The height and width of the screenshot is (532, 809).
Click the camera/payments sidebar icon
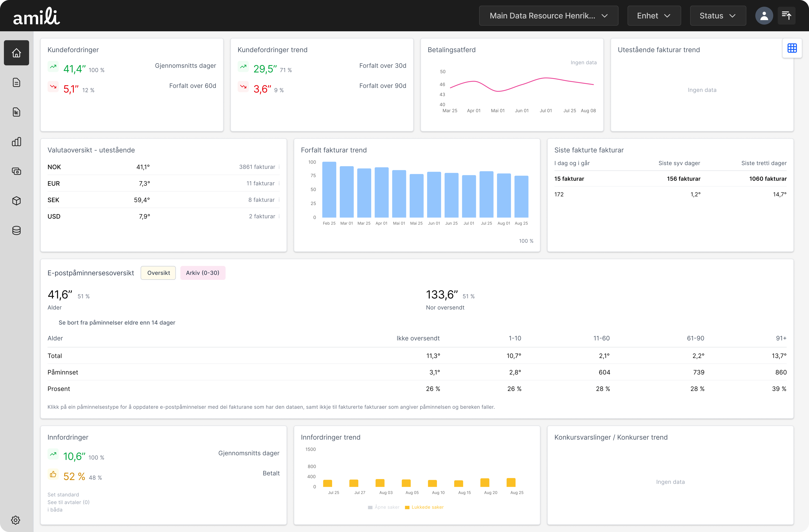click(16, 171)
